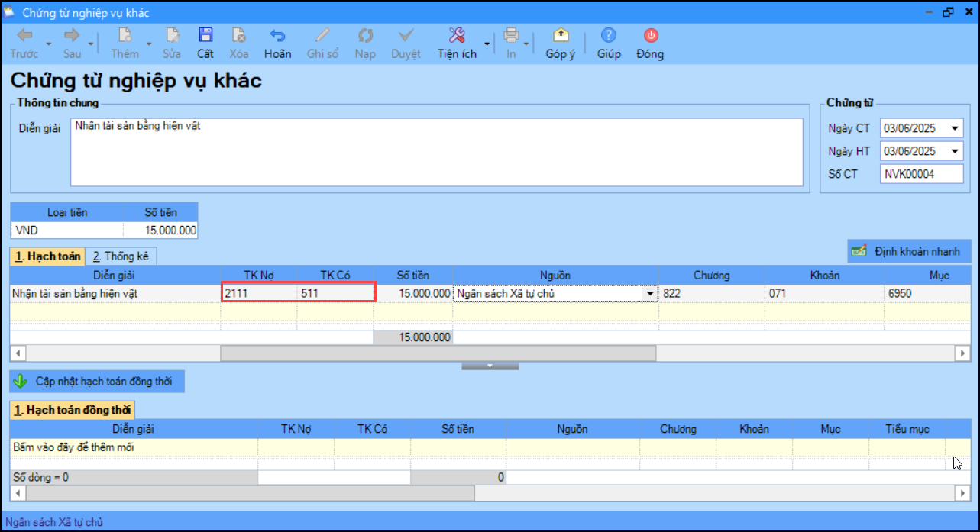Switch to the Thống kê tab

coord(121,256)
